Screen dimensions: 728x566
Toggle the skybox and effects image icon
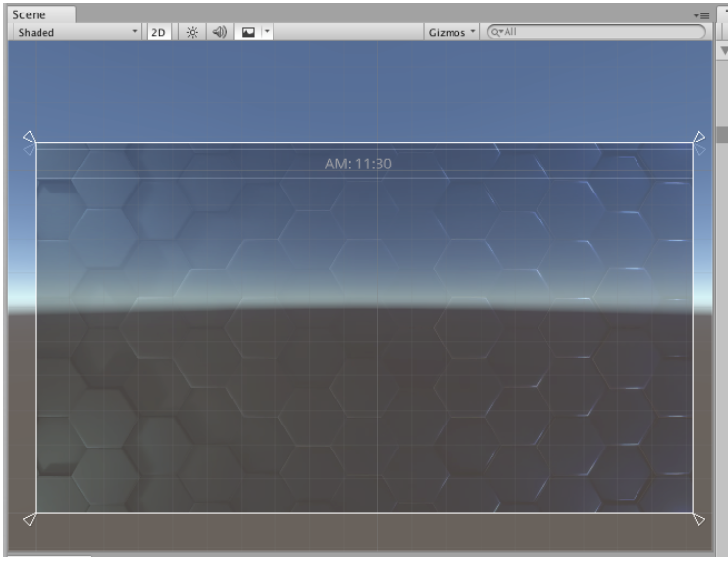tap(247, 32)
